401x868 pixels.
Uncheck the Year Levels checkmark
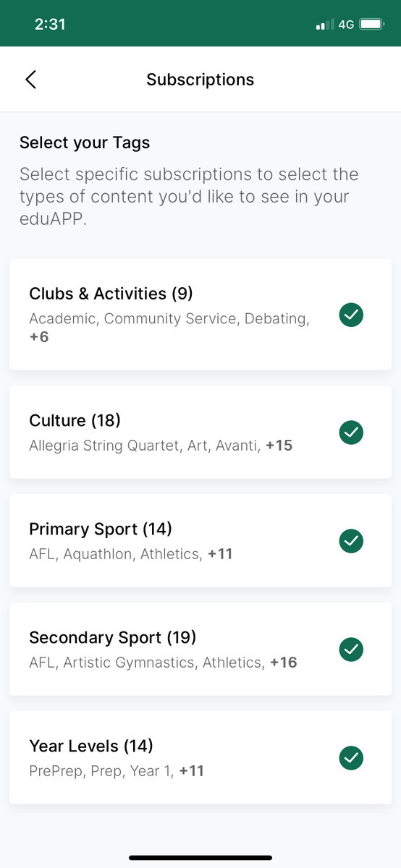pyautogui.click(x=351, y=757)
